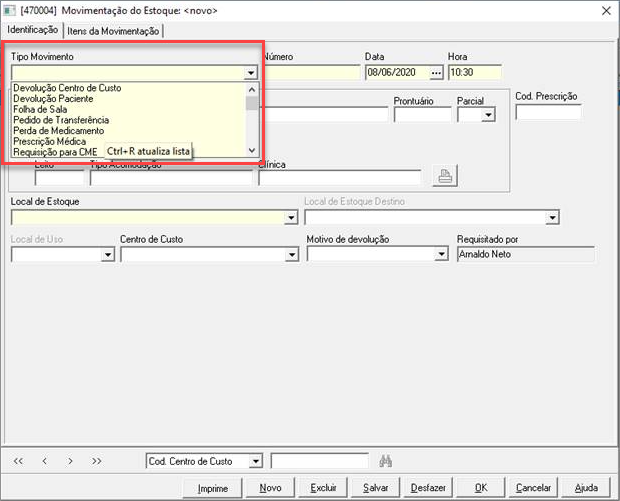Click the list scrollbar up arrow
The width and height of the screenshot is (620, 501).
252,89
